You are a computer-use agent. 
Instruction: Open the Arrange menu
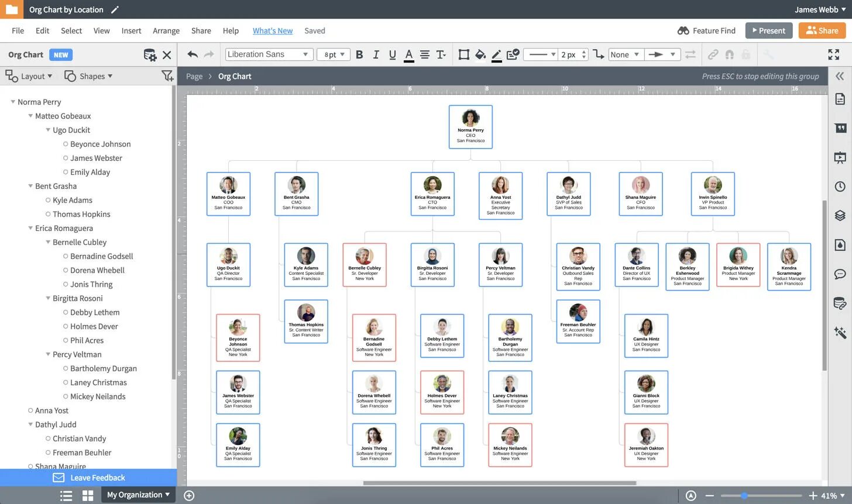(166, 30)
